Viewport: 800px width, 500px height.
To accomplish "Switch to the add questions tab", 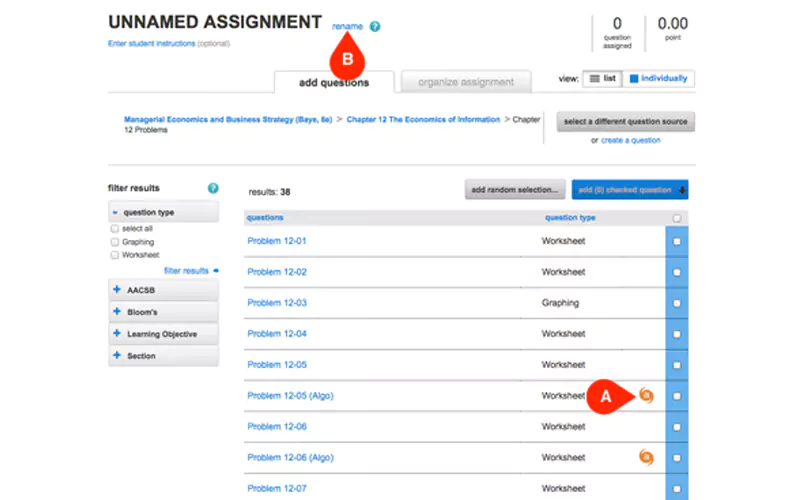I will point(334,82).
